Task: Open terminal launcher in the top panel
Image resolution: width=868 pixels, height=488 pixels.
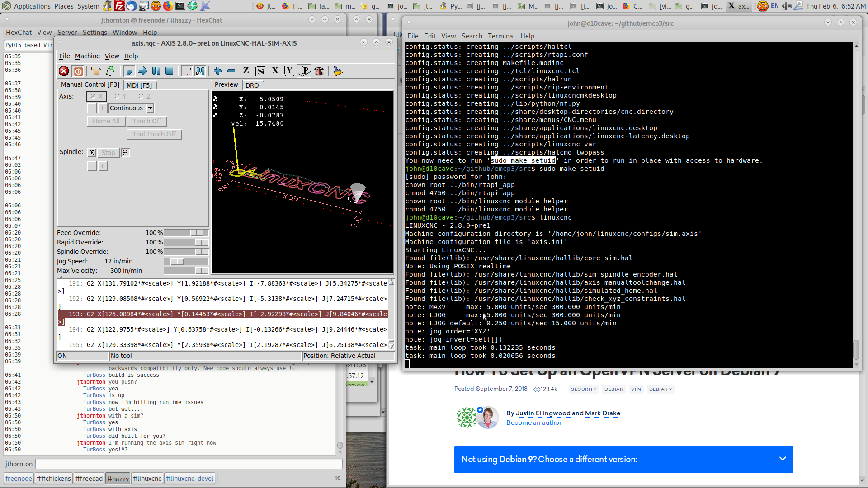Action: [x=180, y=6]
